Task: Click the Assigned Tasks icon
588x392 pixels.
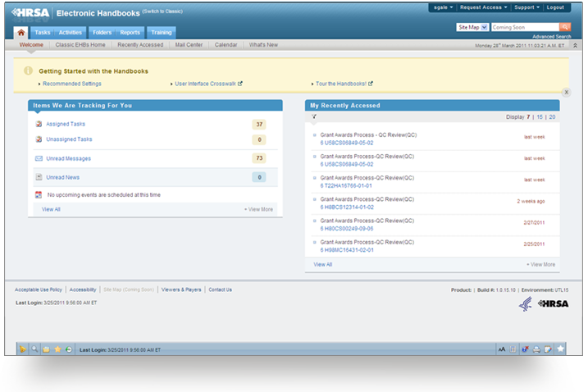Action: (39, 125)
